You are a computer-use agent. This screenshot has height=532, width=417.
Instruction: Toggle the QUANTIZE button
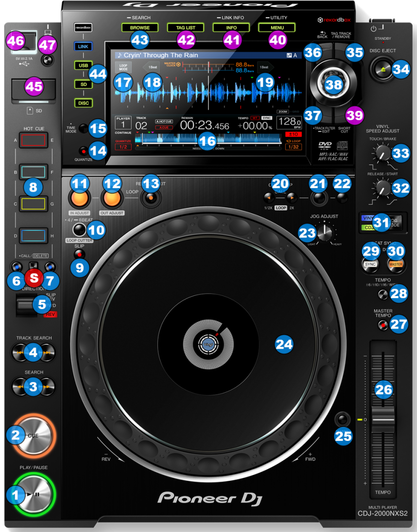click(84, 151)
